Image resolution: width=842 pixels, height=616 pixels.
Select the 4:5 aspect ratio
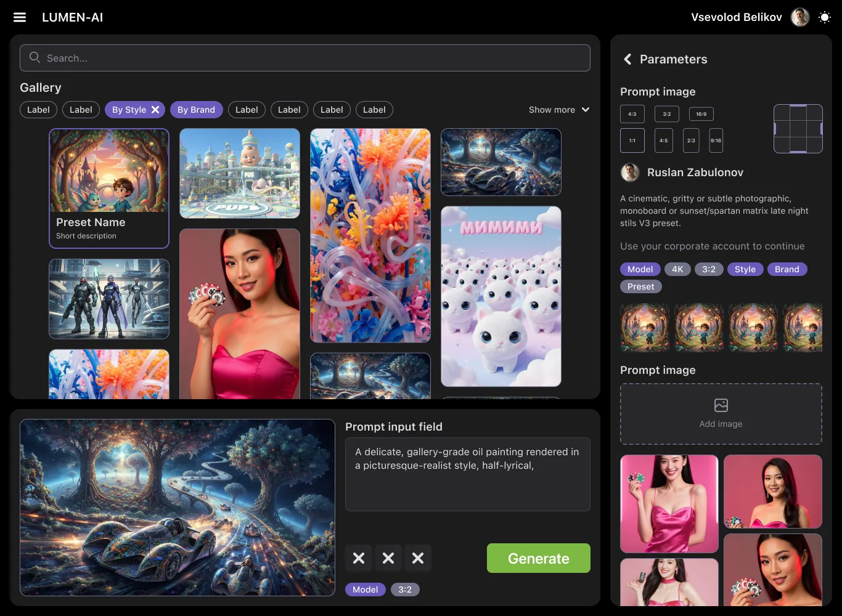tap(663, 140)
